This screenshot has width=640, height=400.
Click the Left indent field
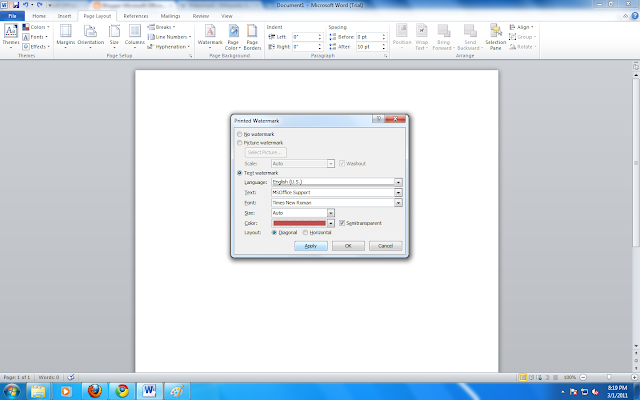pyautogui.click(x=304, y=37)
